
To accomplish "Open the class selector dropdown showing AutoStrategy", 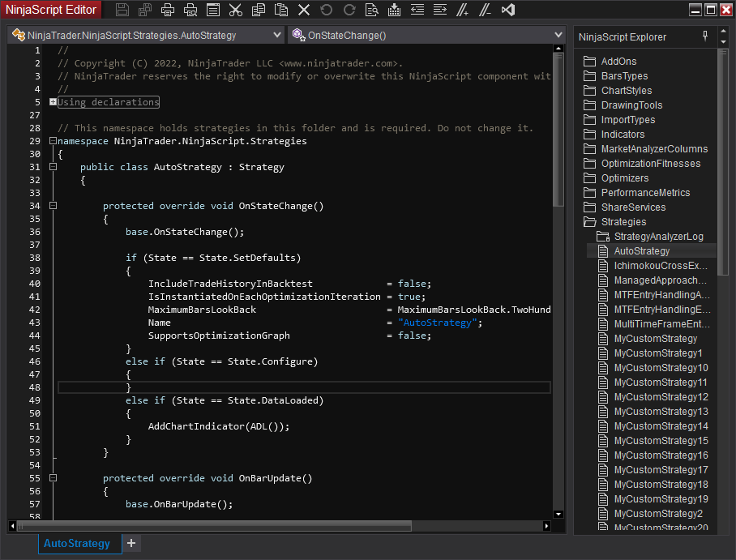I will [x=144, y=36].
